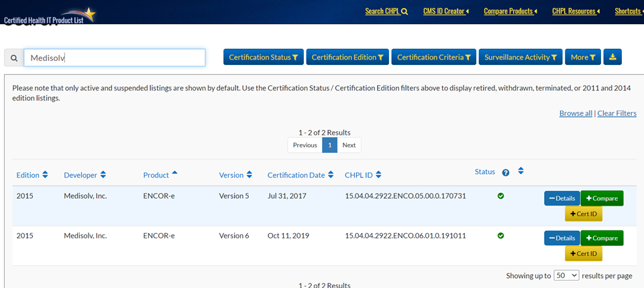Screen dimensions: 644x288
Task: Click ENCOR-e product in Version 6 row
Action: tap(159, 236)
